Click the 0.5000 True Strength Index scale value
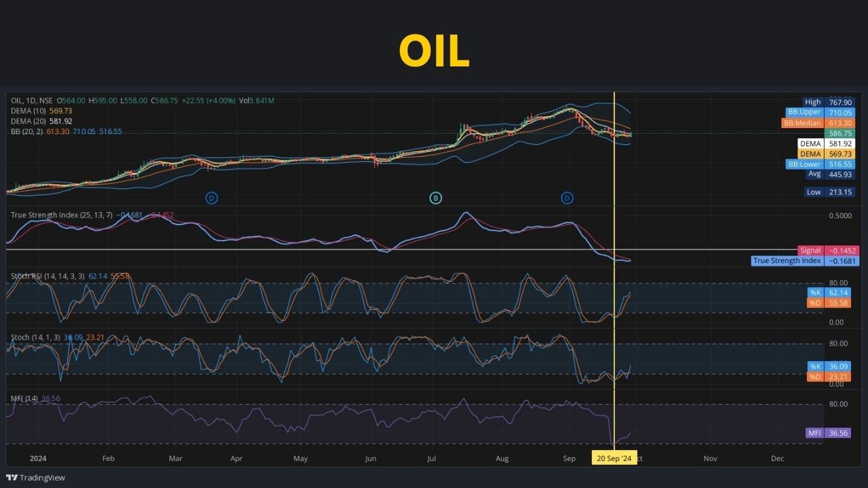868x488 pixels. click(840, 216)
